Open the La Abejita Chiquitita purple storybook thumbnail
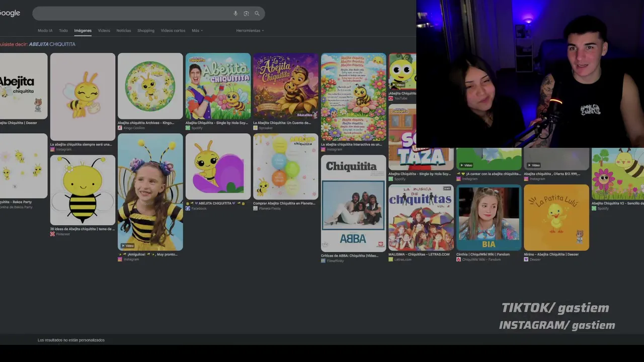Viewport: 644px width, 362px height. point(286,86)
